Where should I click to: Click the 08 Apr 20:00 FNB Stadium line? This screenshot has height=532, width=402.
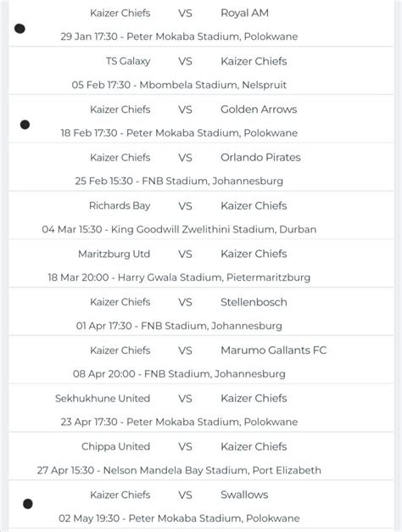[179, 374]
